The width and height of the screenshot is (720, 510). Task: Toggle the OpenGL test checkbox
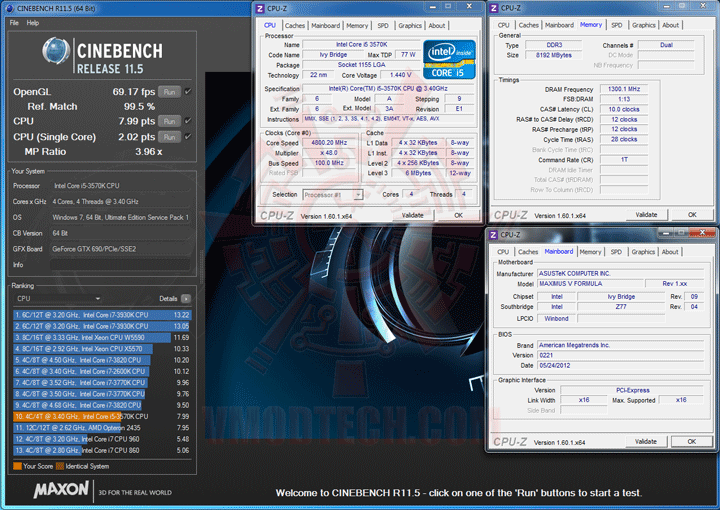(188, 92)
